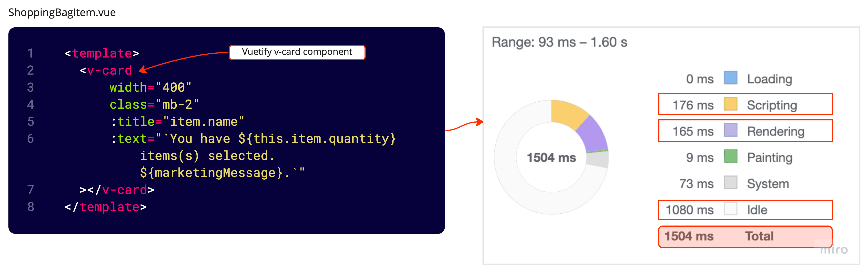Click the yellow Scripting legend swatch

730,104
